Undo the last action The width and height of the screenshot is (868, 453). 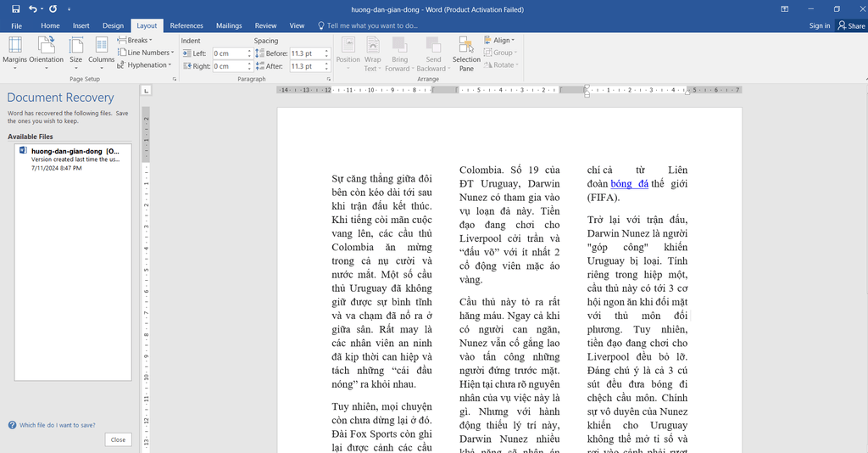[33, 8]
